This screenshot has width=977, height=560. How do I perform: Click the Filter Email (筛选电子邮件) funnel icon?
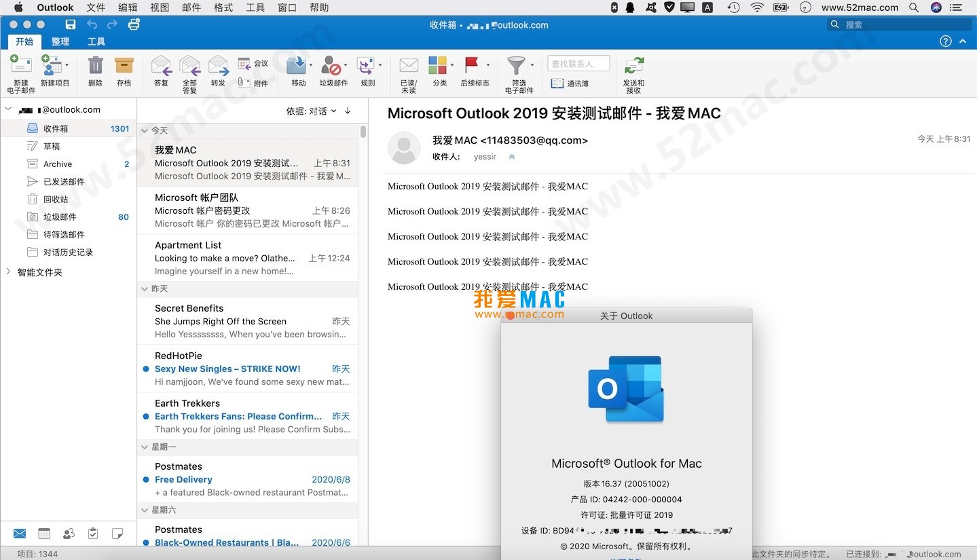tap(517, 65)
